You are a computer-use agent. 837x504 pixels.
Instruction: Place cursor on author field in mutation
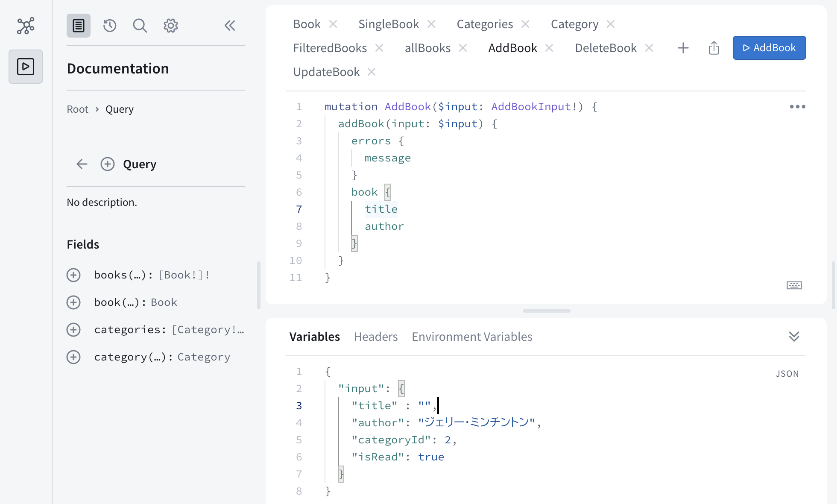click(x=384, y=226)
